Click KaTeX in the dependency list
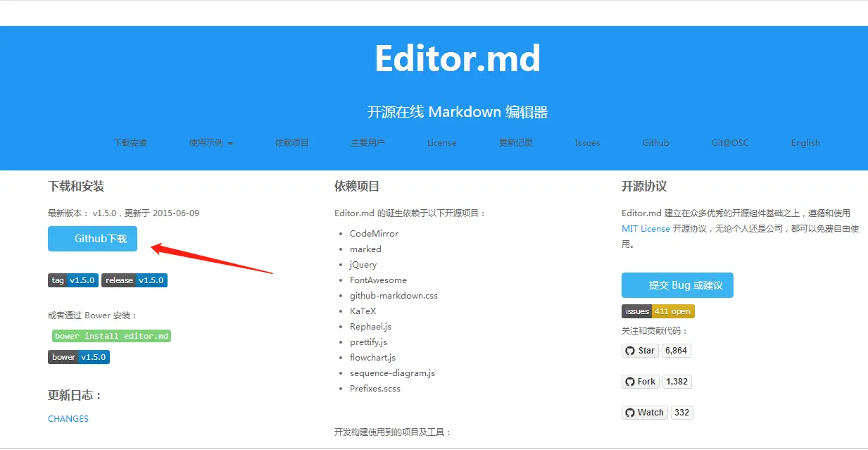This screenshot has width=868, height=450. 363,311
